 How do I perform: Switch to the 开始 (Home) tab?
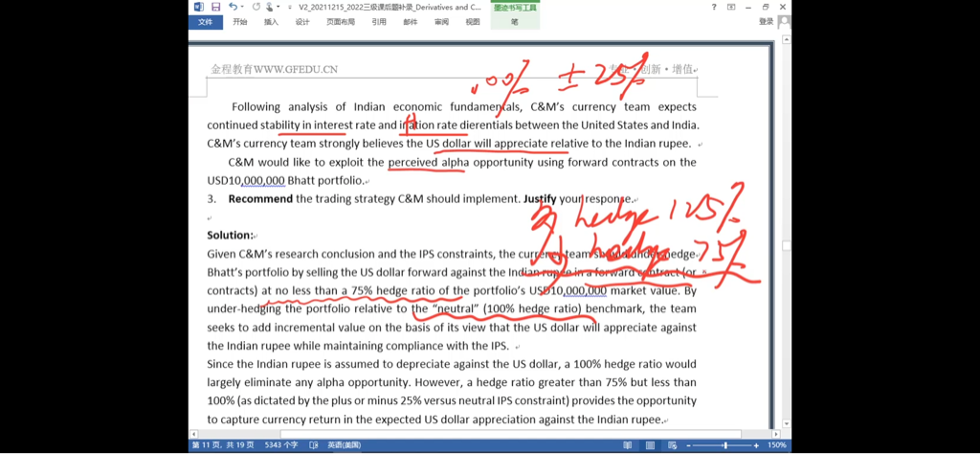tap(240, 22)
